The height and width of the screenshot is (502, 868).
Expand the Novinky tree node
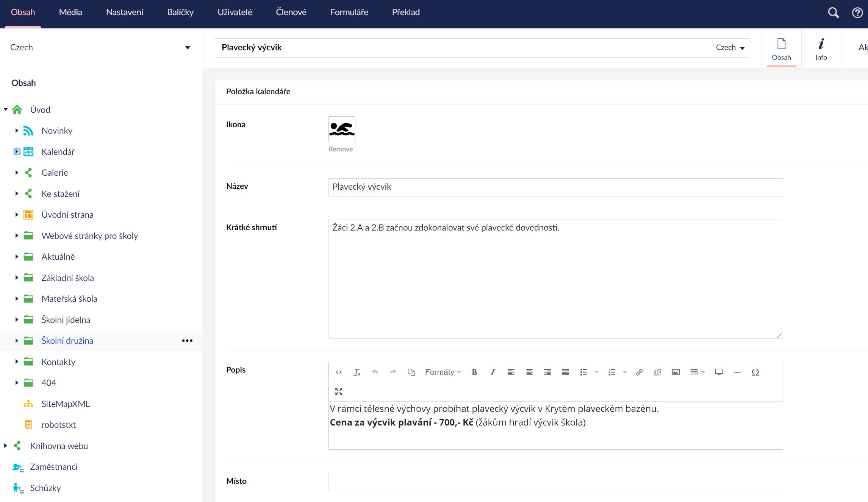tap(17, 131)
